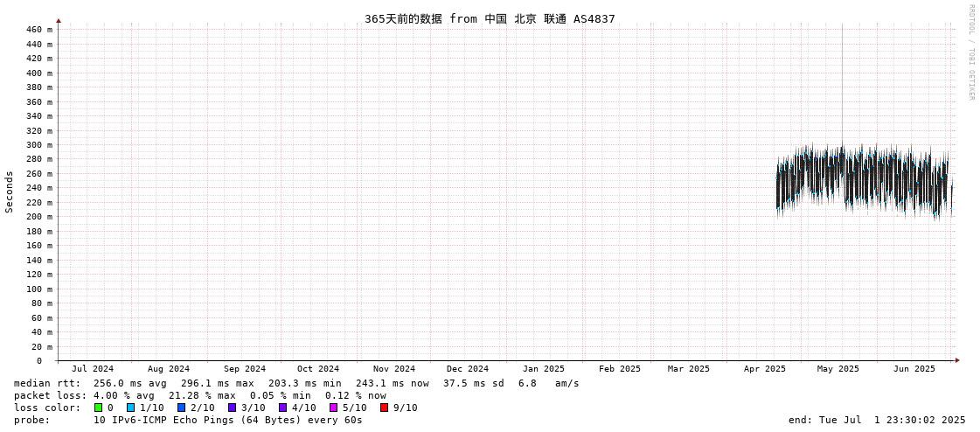Viewport: 980px width, 432px height.
Task: Click the purple 3/10 loss swatch
Action: 232,408
